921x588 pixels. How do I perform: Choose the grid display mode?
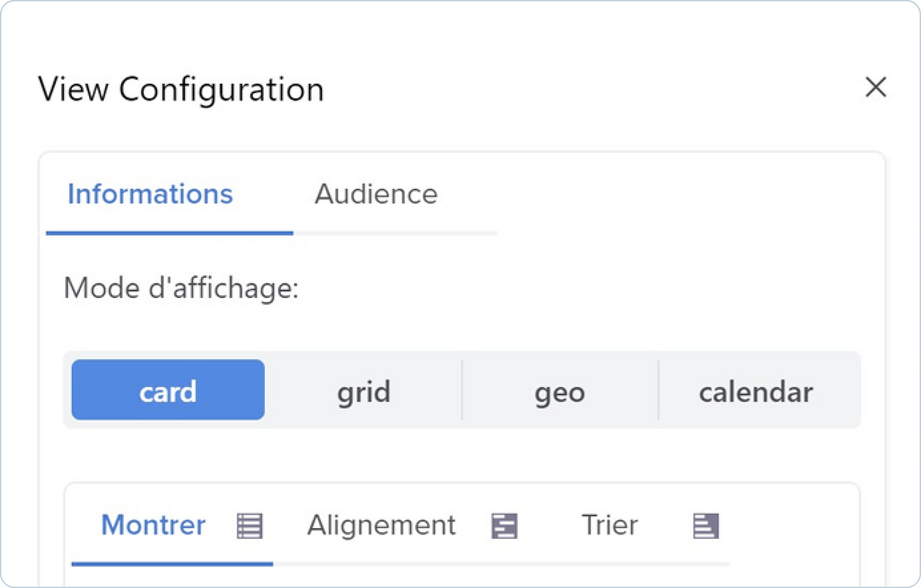(364, 391)
